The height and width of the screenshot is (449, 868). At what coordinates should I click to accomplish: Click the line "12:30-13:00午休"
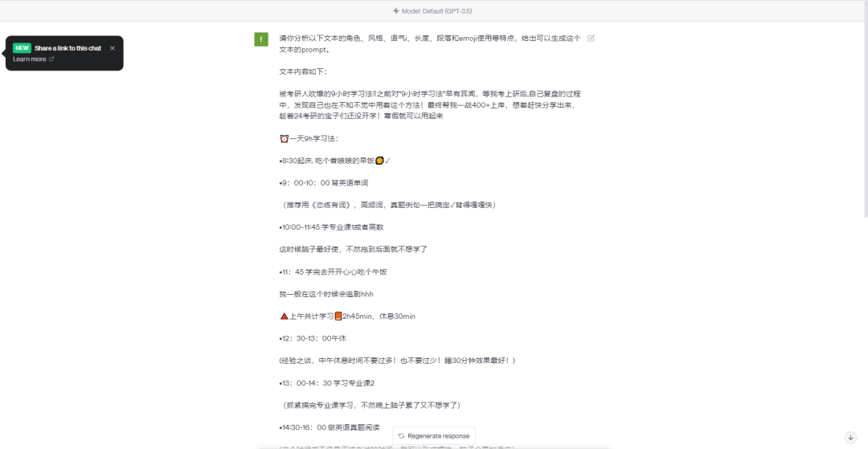click(313, 338)
